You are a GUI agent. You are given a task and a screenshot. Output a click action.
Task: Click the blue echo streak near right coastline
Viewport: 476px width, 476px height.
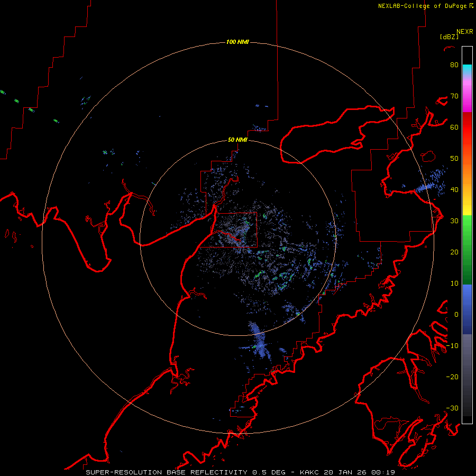(x=425, y=187)
